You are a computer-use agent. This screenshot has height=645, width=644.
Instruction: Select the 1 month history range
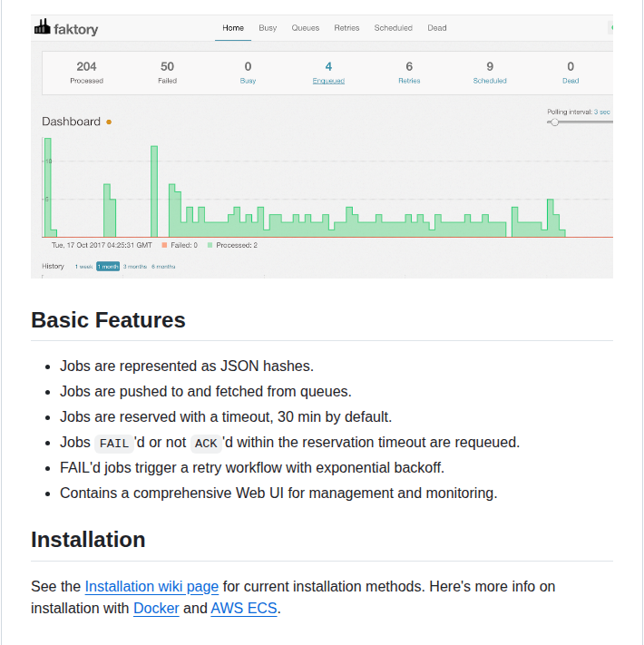coord(108,267)
